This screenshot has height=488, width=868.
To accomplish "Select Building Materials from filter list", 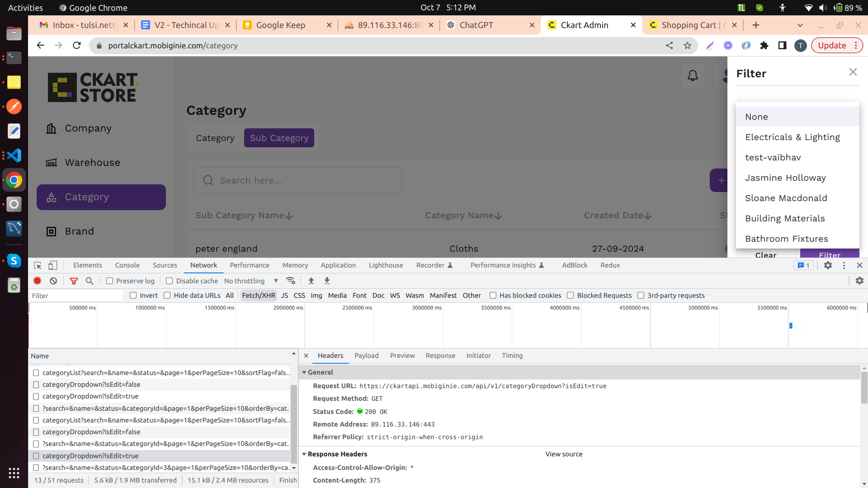I will [785, 218].
